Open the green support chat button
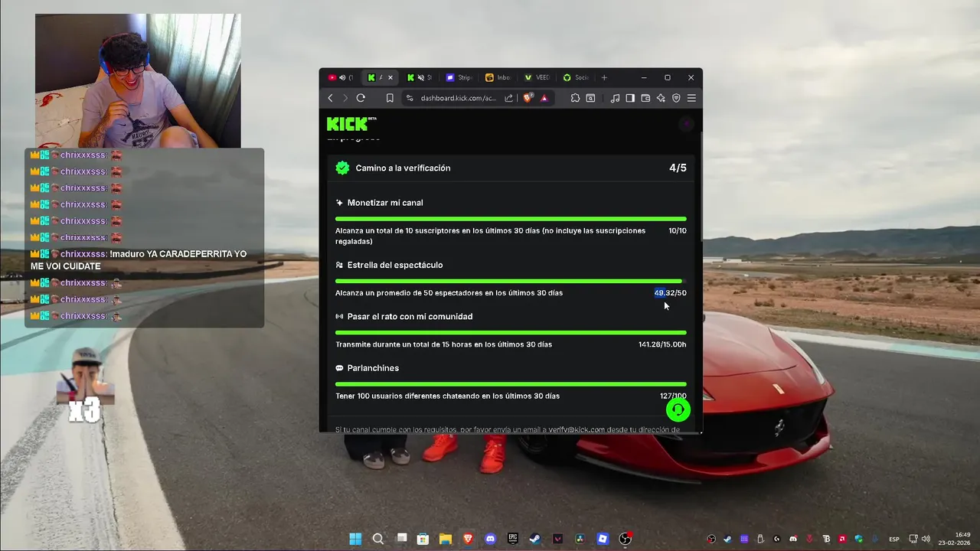This screenshot has height=551, width=980. [x=678, y=410]
